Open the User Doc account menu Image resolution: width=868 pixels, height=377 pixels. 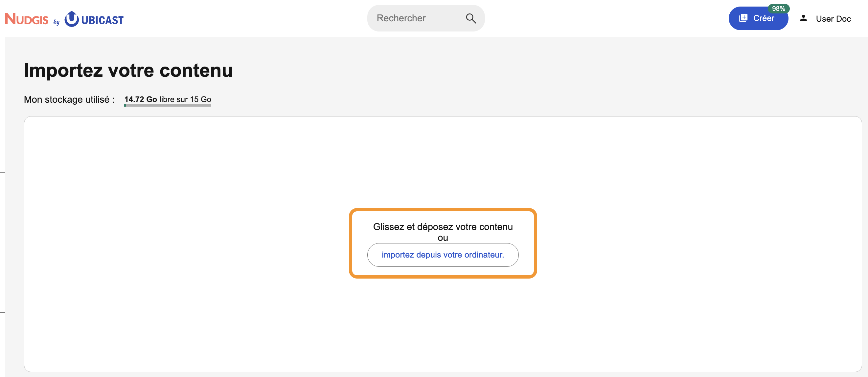(x=833, y=19)
